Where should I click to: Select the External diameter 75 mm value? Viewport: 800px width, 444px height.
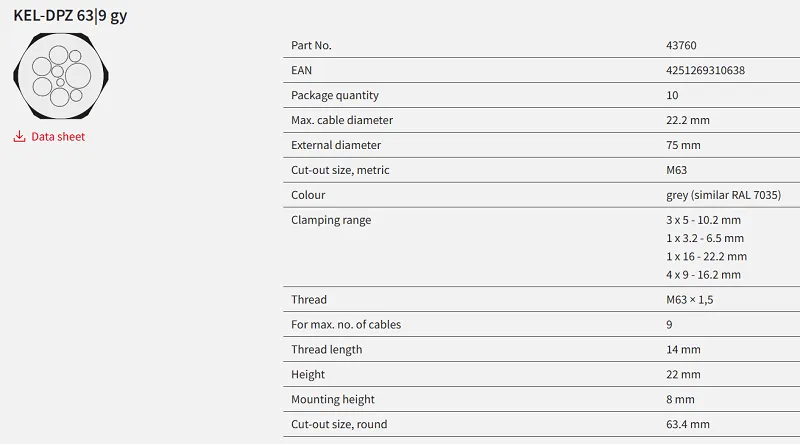click(x=683, y=145)
